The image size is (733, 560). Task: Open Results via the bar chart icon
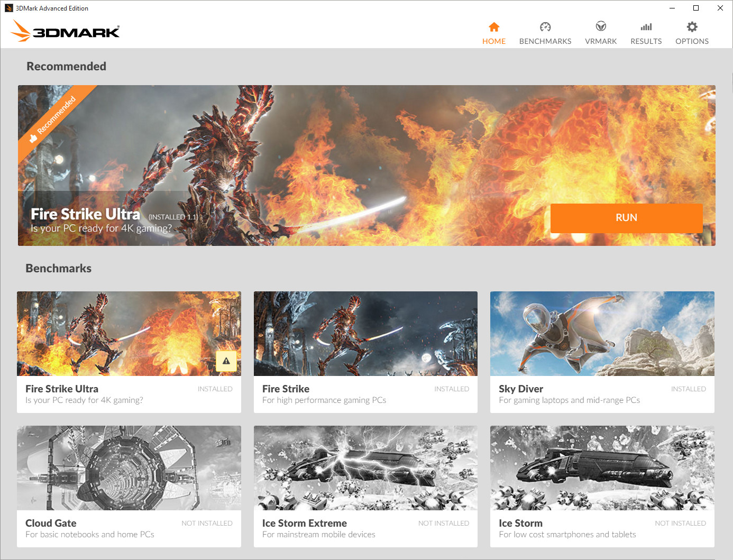(646, 27)
